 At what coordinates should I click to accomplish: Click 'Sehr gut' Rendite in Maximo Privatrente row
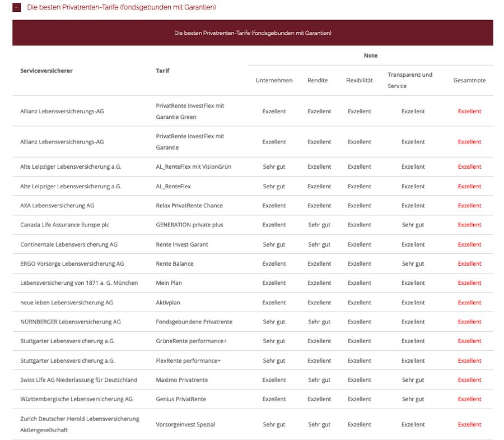click(319, 380)
